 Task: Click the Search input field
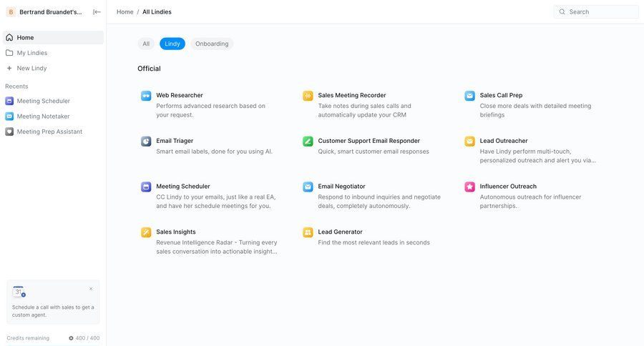click(x=596, y=12)
